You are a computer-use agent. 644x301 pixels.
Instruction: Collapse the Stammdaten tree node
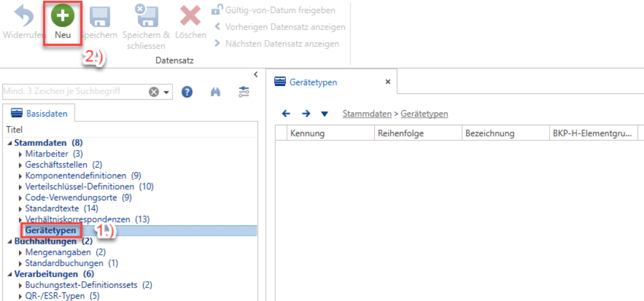[10, 143]
